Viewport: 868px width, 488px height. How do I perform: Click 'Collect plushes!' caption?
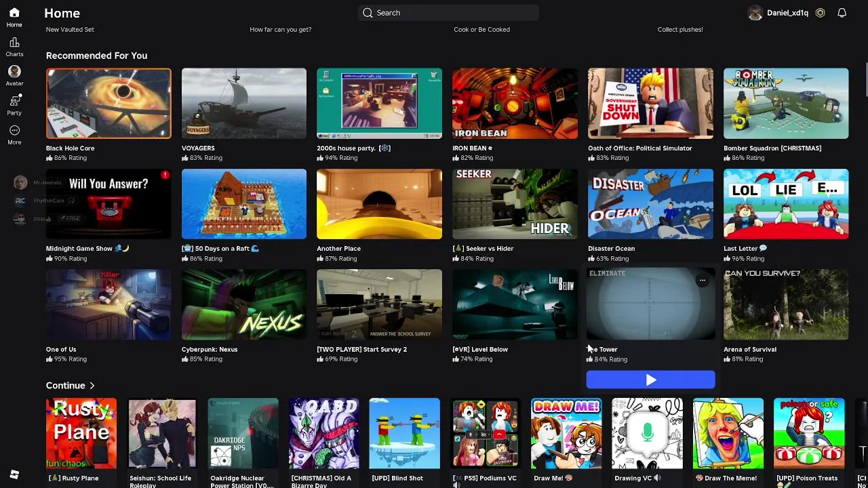680,30
